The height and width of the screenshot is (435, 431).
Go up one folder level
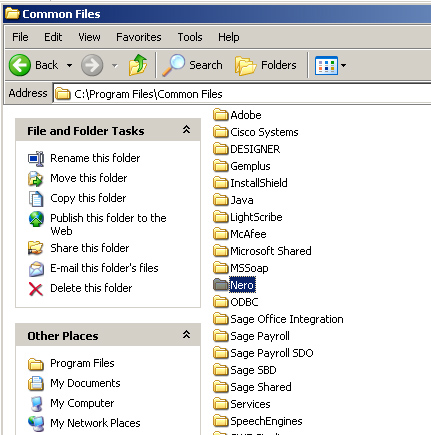138,65
